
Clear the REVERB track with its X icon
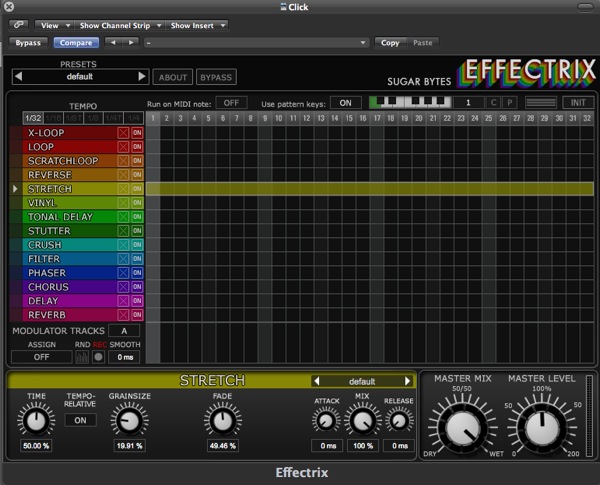click(123, 315)
